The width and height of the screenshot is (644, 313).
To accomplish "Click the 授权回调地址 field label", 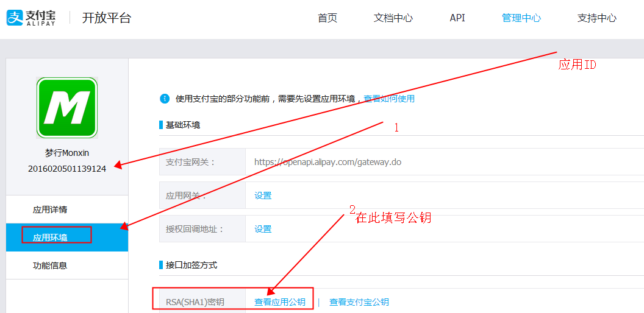I will pyautogui.click(x=195, y=228).
